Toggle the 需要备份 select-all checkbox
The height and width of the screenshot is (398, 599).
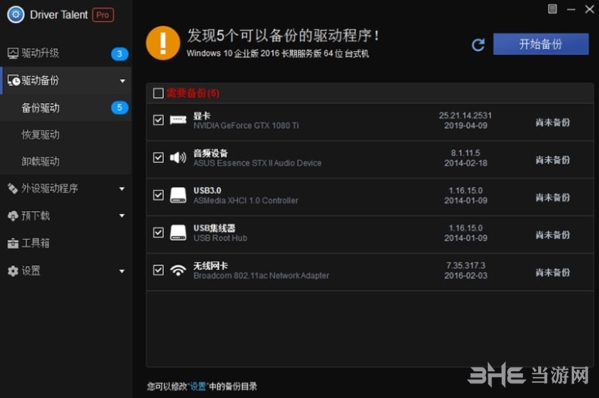click(x=158, y=93)
